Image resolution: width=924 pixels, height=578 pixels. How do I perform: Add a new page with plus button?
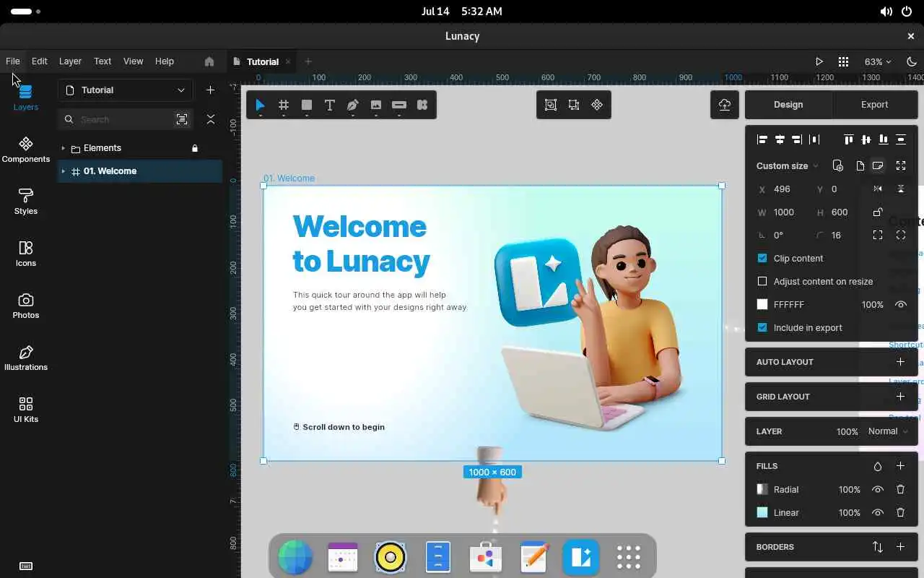pos(210,90)
